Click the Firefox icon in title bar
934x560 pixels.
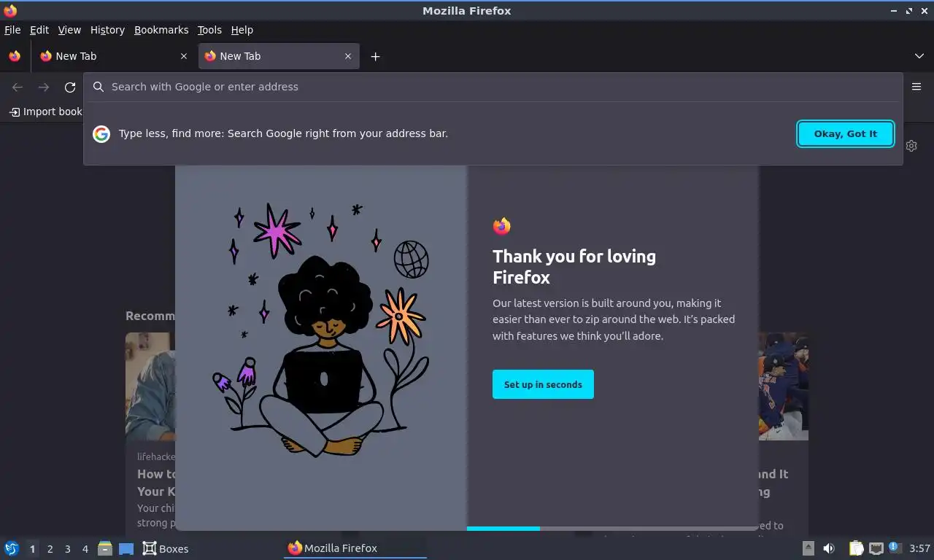click(x=10, y=10)
